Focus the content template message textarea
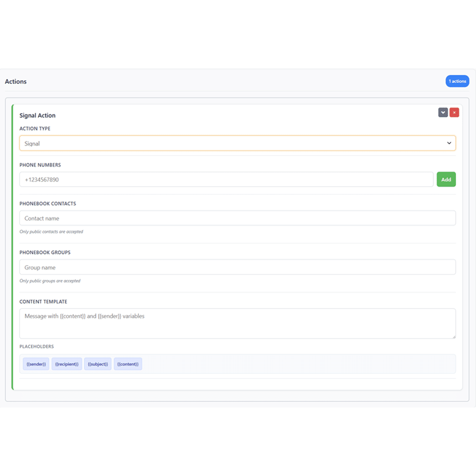 tap(238, 324)
